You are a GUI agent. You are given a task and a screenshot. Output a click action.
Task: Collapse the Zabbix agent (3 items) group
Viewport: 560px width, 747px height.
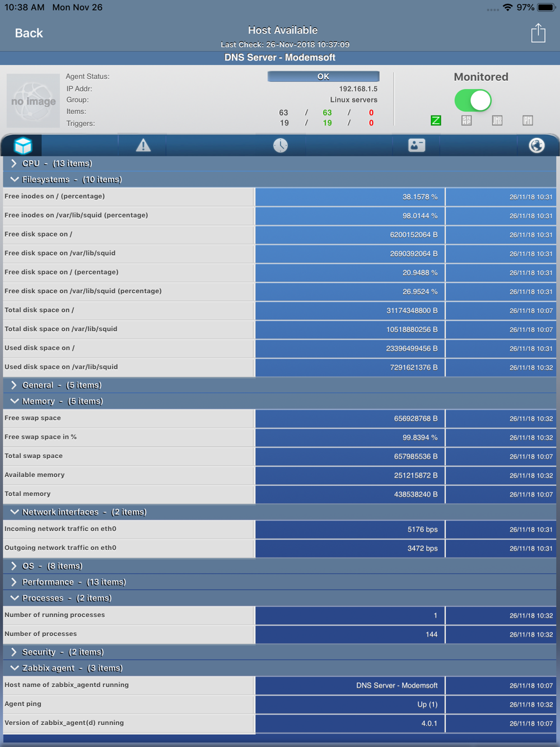pos(280,668)
